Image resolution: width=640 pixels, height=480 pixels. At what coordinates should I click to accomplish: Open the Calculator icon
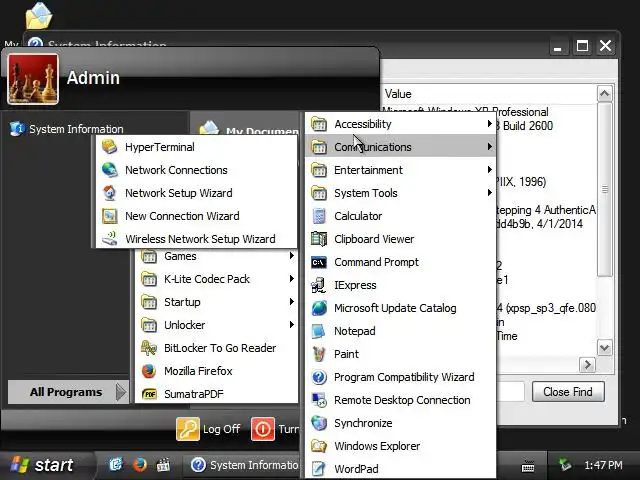point(319,216)
